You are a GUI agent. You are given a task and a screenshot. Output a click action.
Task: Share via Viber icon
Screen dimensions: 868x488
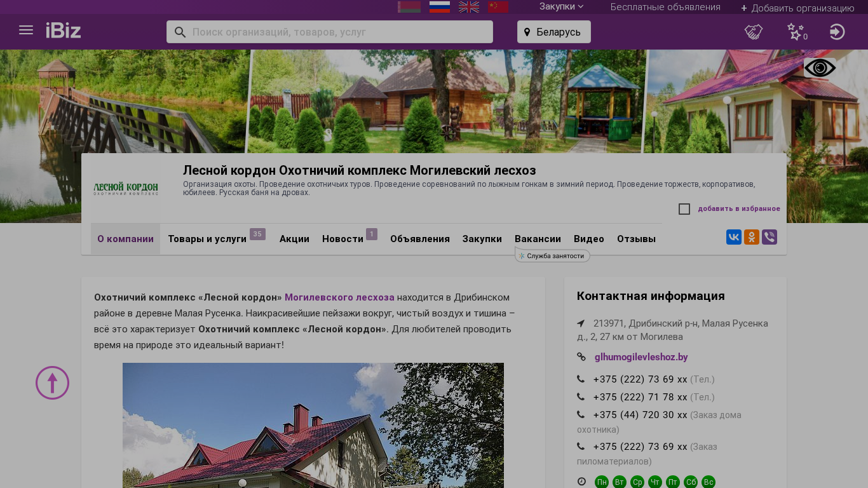point(770,237)
